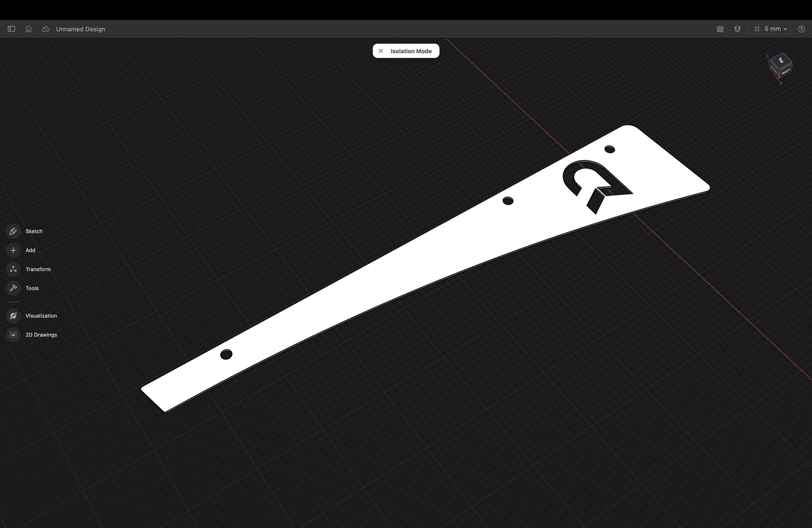Open the Transform tools
Image resolution: width=812 pixels, height=528 pixels.
tap(13, 270)
